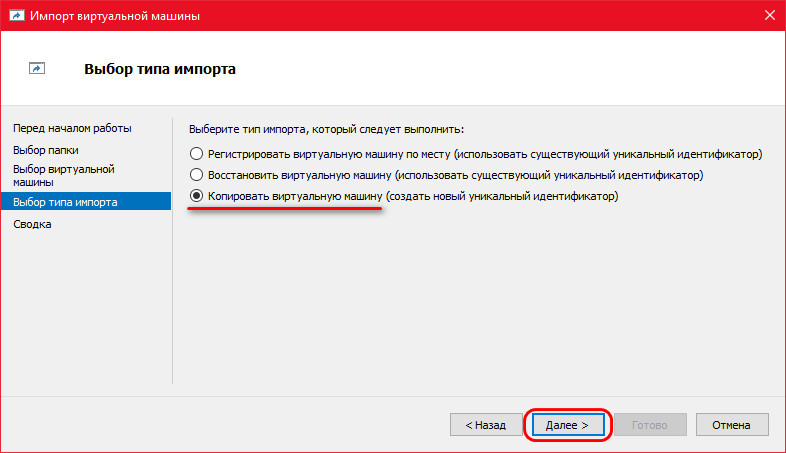Click the 'Далее >' next button
Viewport: 786px width, 453px height.
point(567,425)
